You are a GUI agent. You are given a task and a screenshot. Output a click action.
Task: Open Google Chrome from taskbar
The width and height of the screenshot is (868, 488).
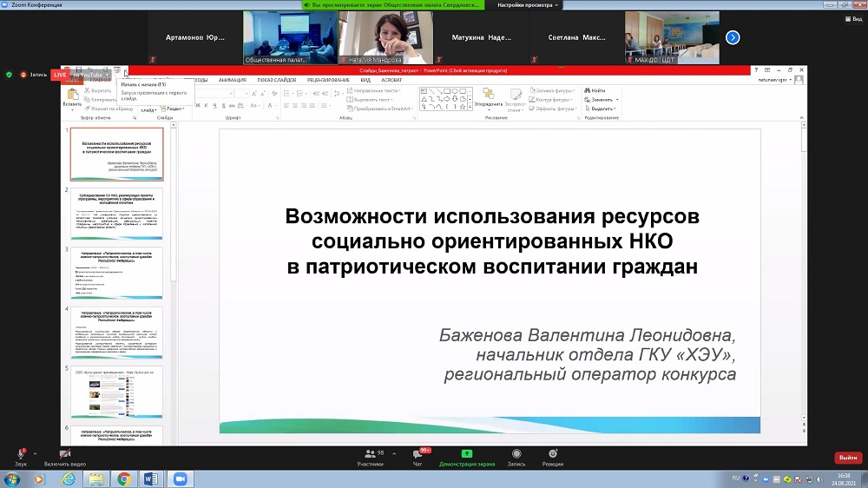123,478
